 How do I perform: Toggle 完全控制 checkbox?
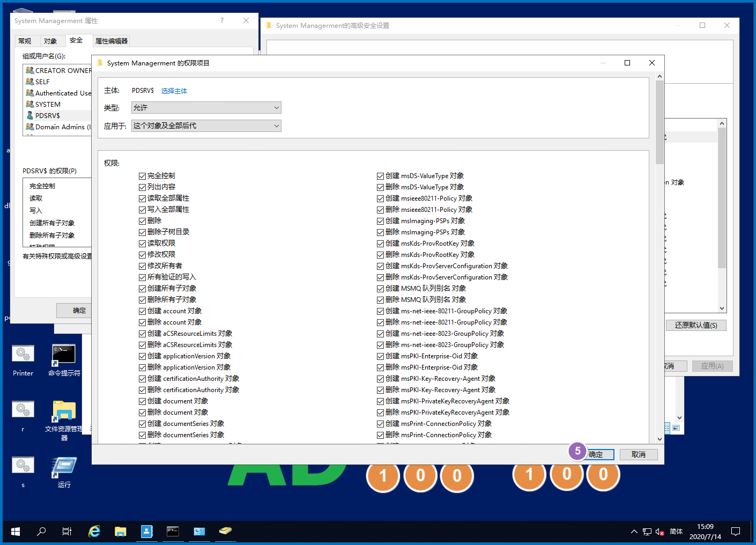click(142, 176)
